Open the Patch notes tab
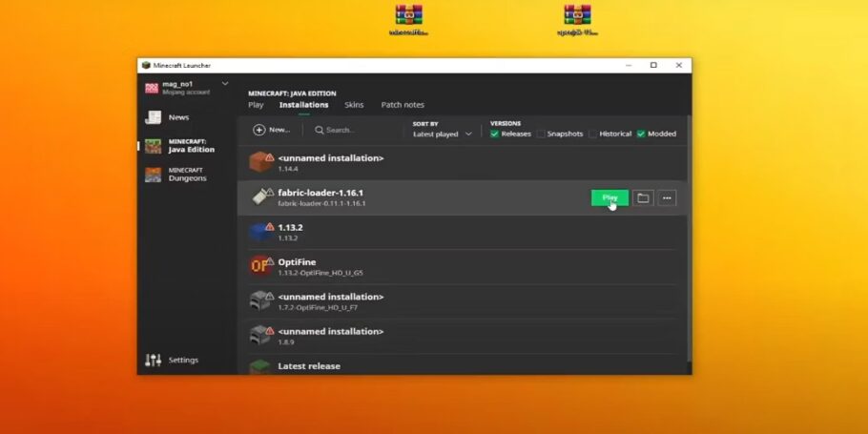868x434 pixels. 403,105
